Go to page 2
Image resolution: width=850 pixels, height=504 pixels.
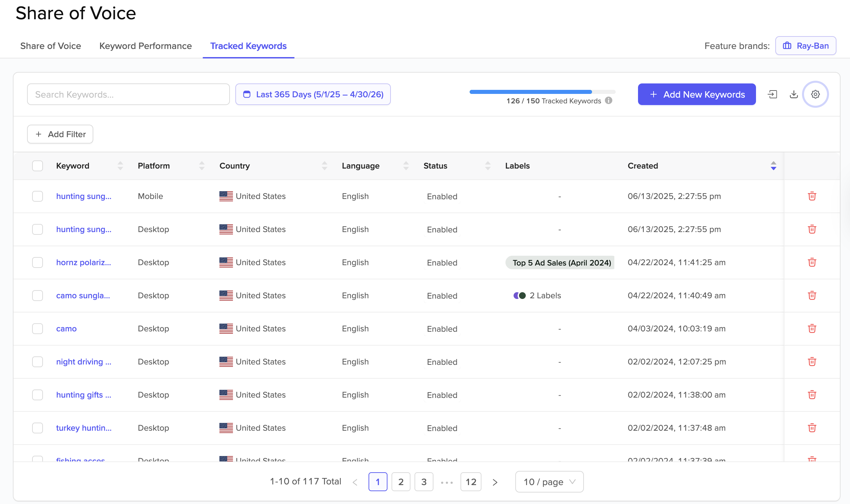pos(401,482)
